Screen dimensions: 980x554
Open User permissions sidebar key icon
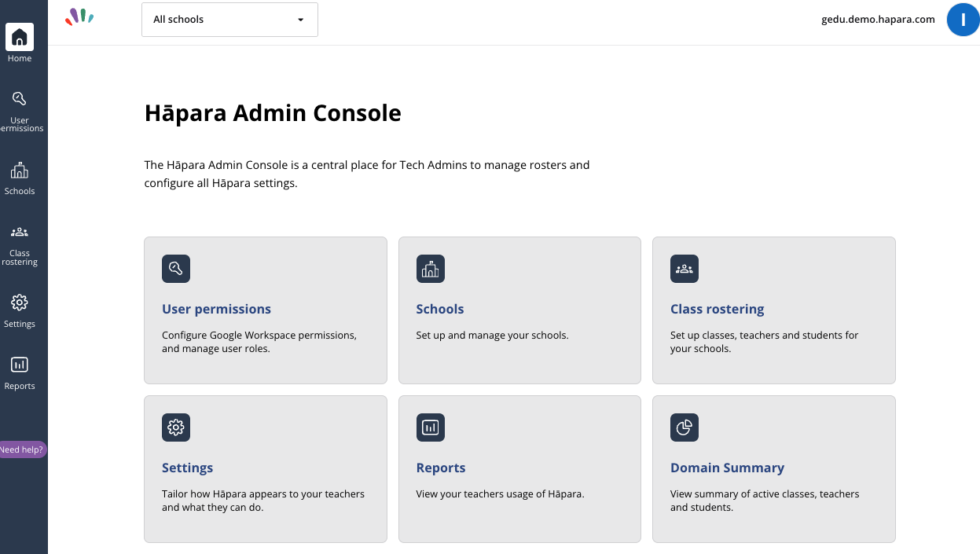20,98
